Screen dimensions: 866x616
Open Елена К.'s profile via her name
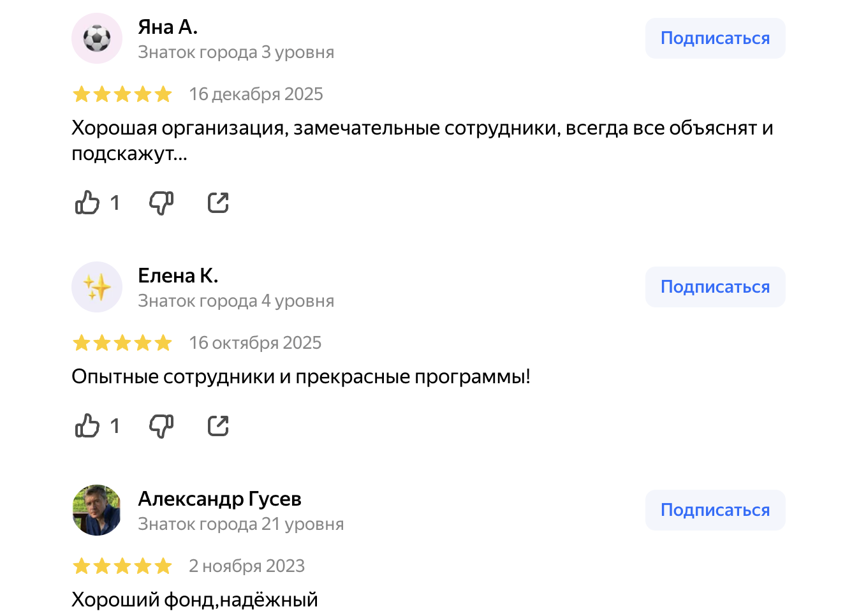[x=179, y=275]
